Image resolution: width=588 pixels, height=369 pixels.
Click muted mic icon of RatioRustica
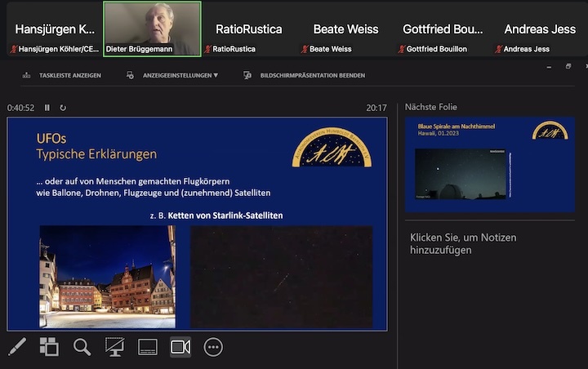[x=207, y=49]
